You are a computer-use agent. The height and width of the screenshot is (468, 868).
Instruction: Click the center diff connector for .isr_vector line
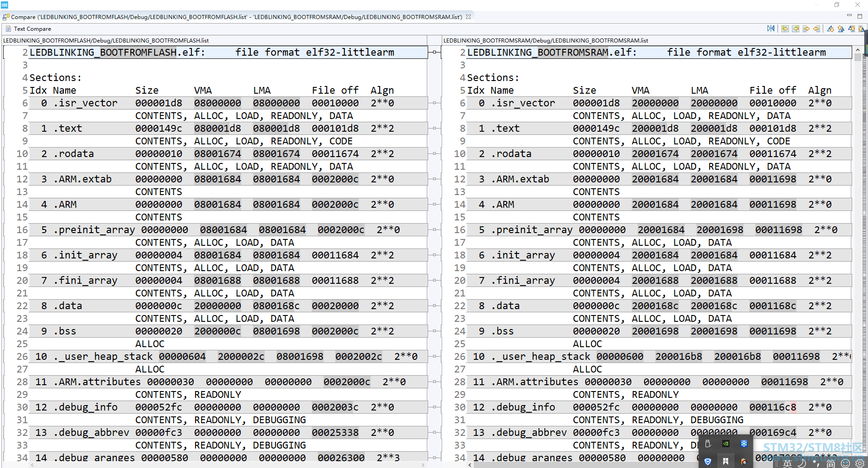[434, 103]
